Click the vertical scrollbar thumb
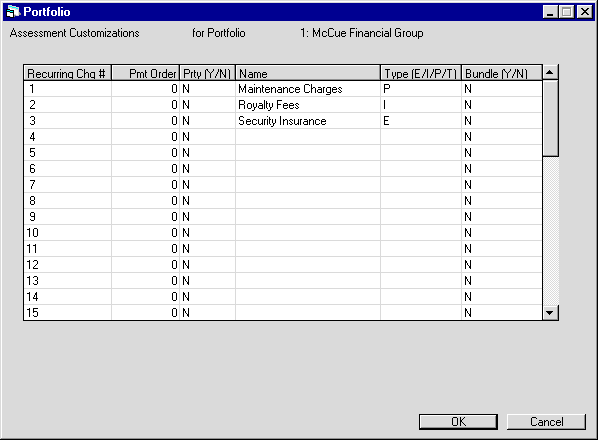Viewport: 598px width, 440px height. click(550, 118)
